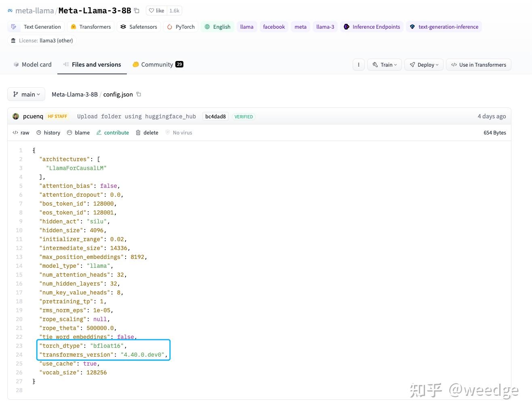The image size is (532, 414).
Task: Click the Inference Endpoints tag
Action: pos(372,27)
